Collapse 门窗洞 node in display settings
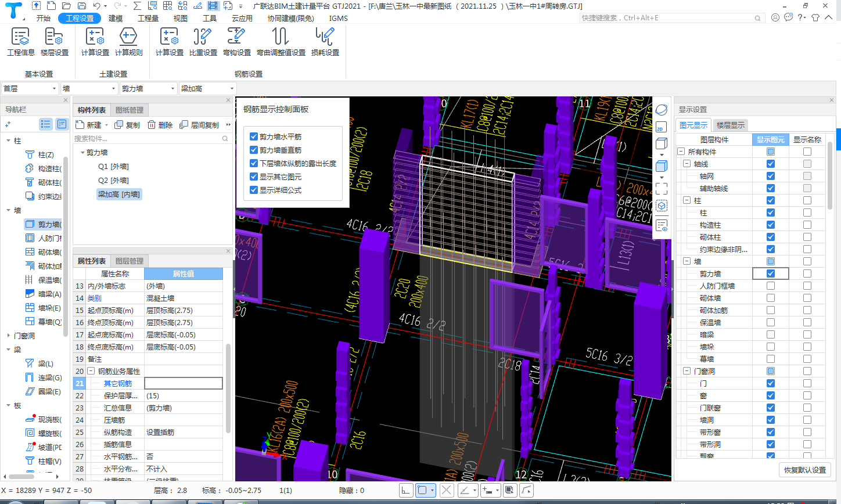Viewport: 841px width, 504px height. 687,371
